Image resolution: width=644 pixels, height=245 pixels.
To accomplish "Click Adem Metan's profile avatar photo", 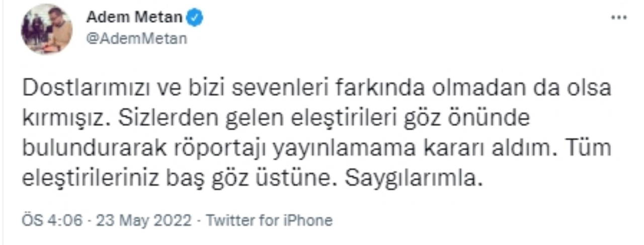I will [47, 28].
